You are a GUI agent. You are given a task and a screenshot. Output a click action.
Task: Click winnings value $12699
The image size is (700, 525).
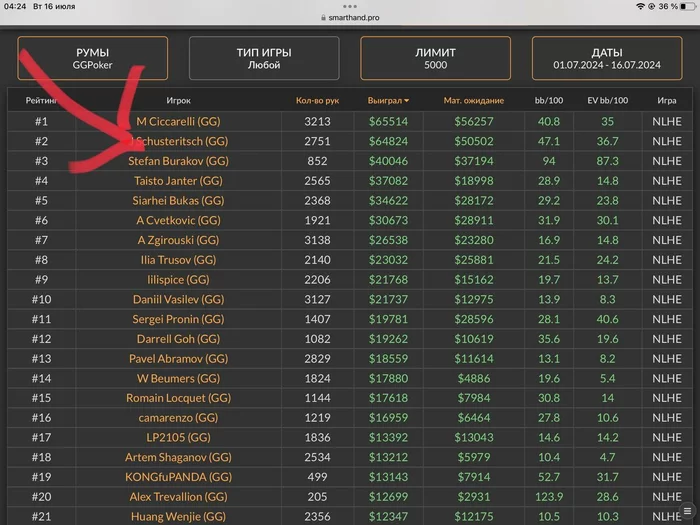[388, 496]
